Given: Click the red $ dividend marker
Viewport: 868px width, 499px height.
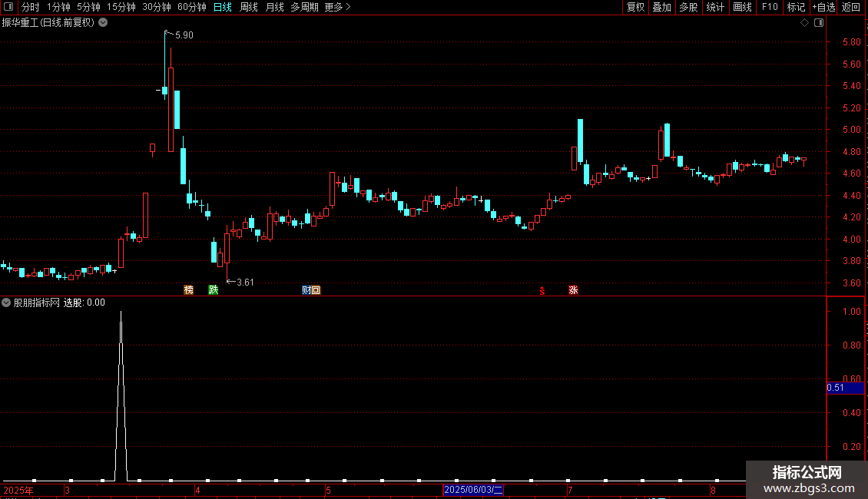Looking at the screenshot, I should tap(542, 291).
